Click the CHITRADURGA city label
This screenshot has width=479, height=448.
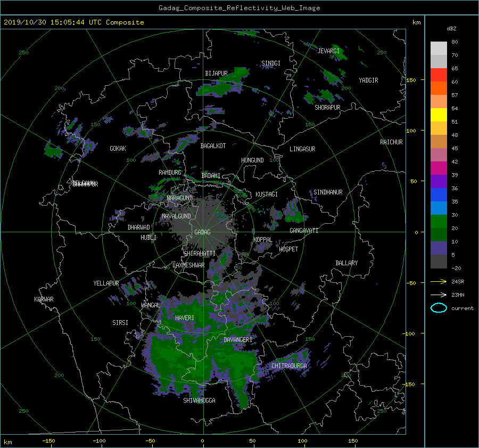point(289,366)
